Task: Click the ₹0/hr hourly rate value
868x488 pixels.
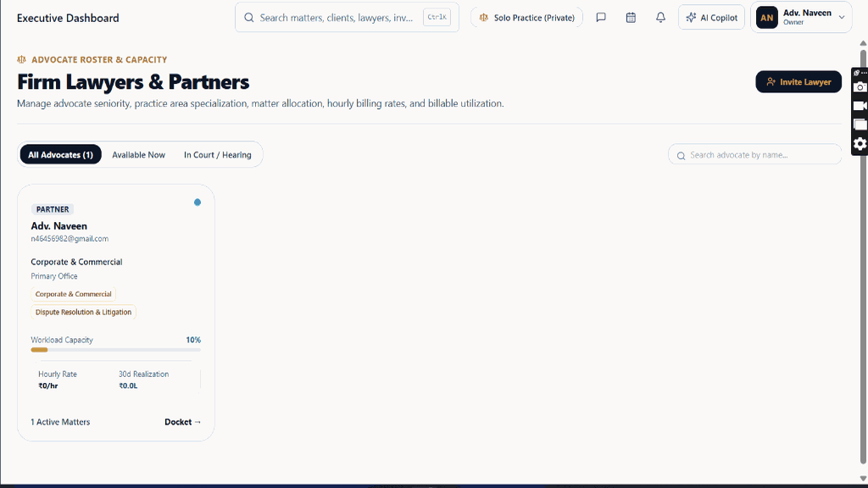Action: pyautogui.click(x=48, y=385)
